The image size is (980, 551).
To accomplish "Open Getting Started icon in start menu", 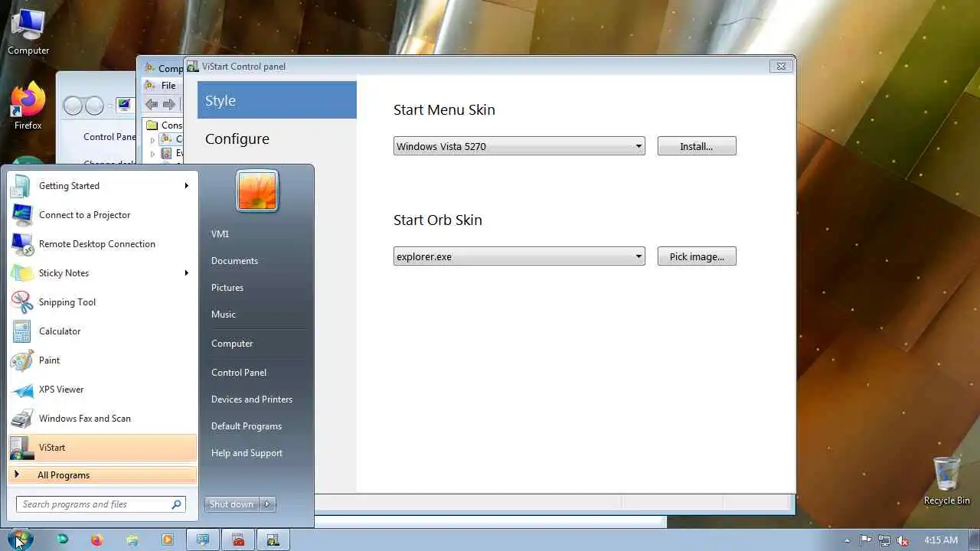I will tap(21, 186).
